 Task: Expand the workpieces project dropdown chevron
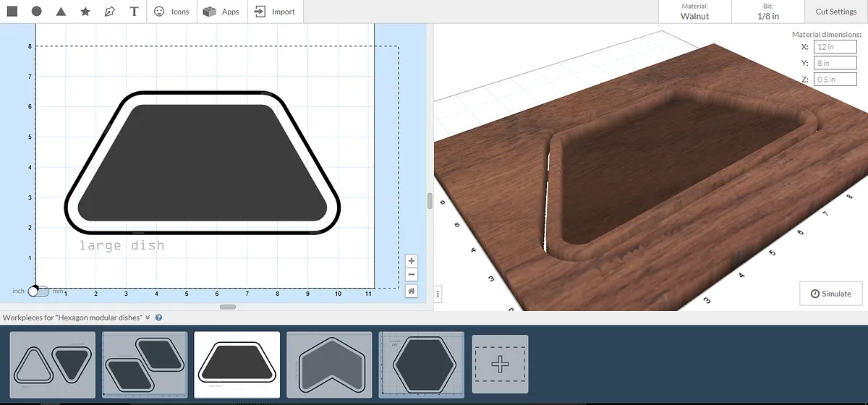148,317
